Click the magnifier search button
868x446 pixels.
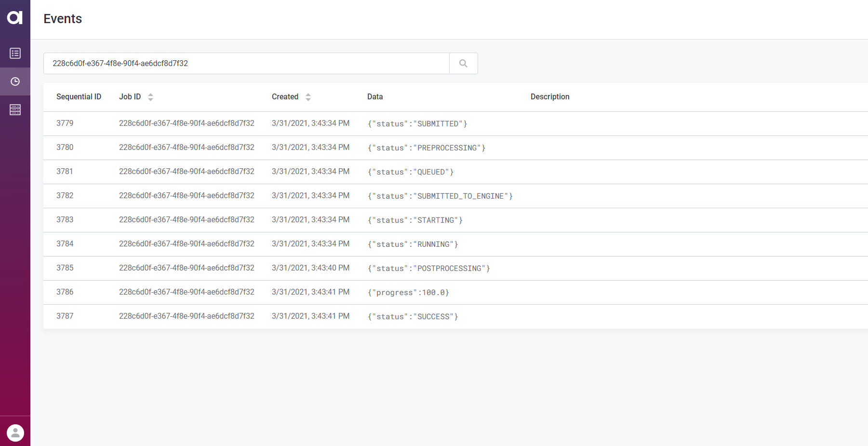pyautogui.click(x=463, y=64)
